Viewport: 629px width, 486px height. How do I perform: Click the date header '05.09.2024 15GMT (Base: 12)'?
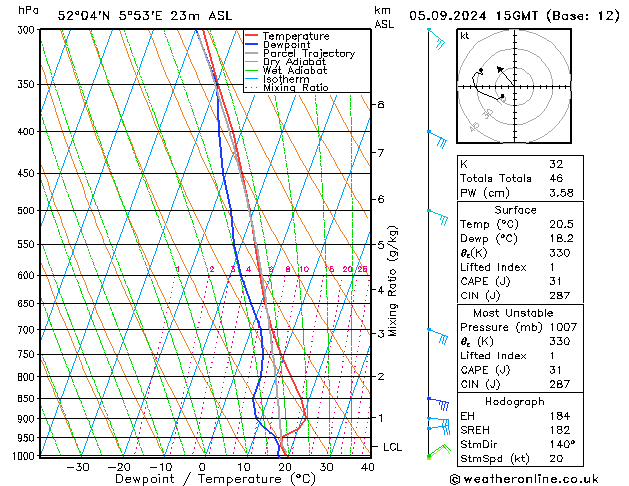click(x=514, y=16)
